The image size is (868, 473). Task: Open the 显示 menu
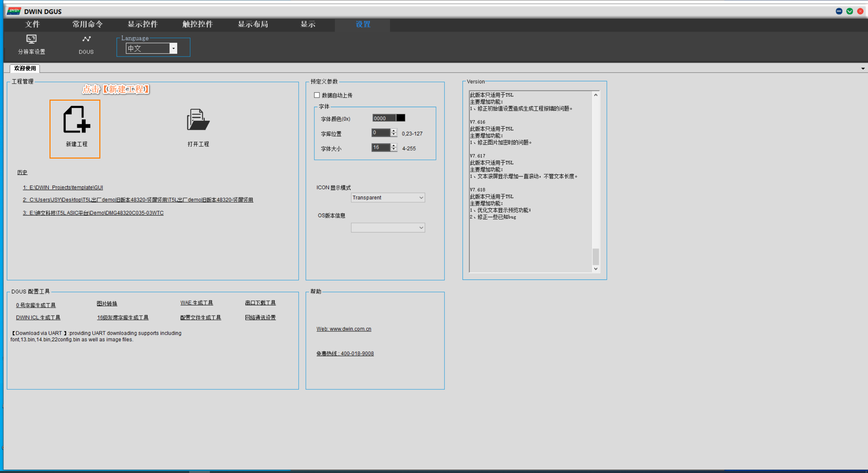click(308, 24)
